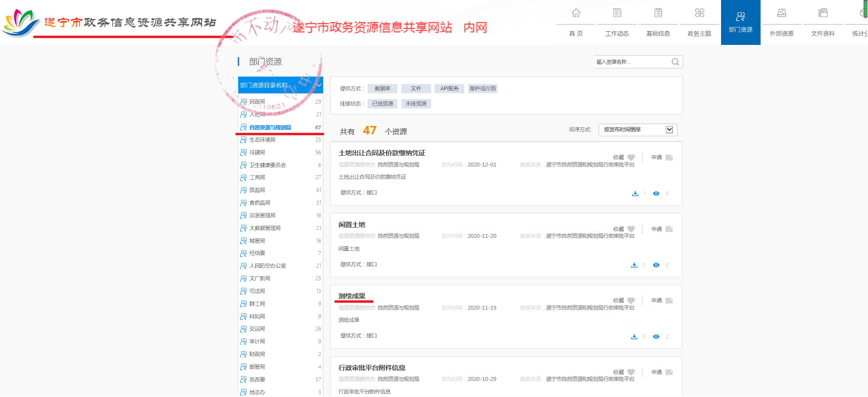Toggle the API服务 filter

click(449, 88)
